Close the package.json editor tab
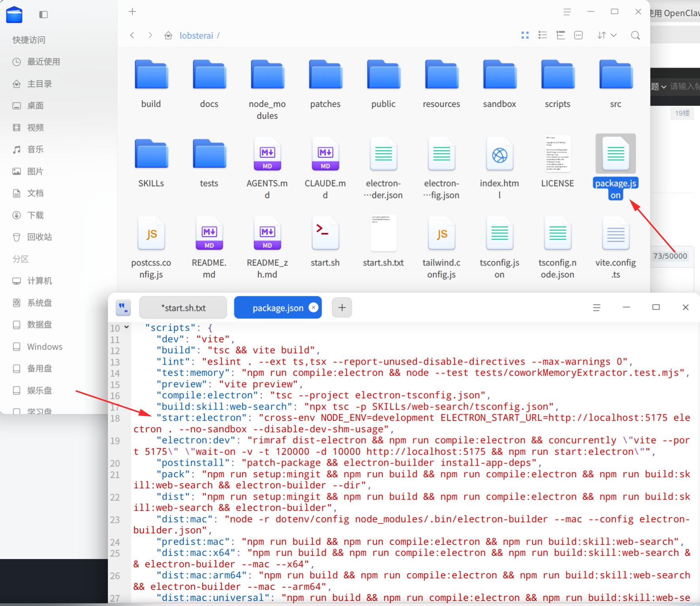The height and width of the screenshot is (606, 700). pyautogui.click(x=313, y=307)
